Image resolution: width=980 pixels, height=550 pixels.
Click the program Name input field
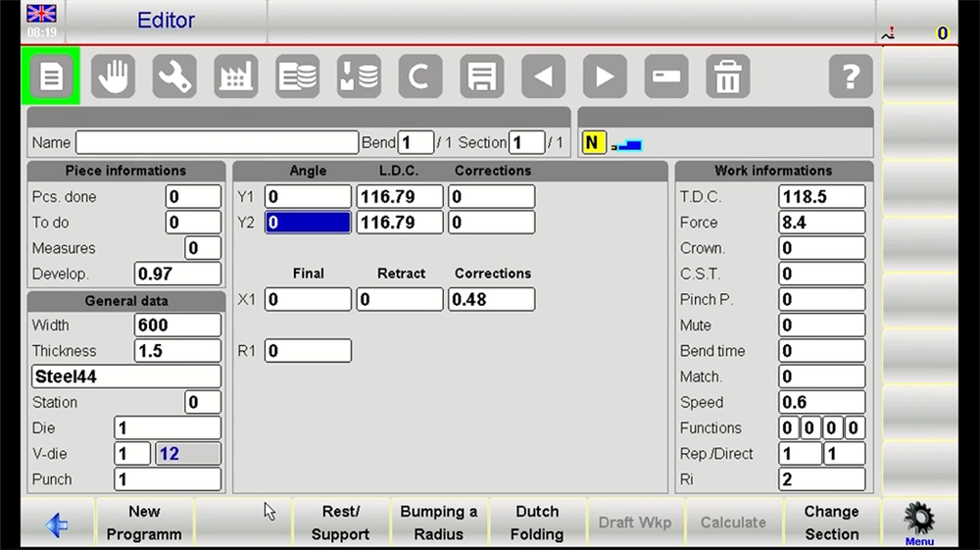click(x=217, y=143)
